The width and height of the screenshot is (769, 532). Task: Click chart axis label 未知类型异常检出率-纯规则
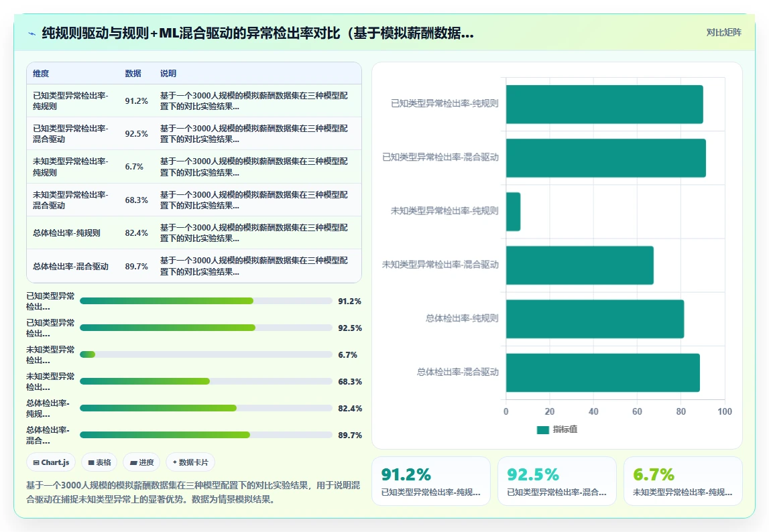(x=445, y=211)
